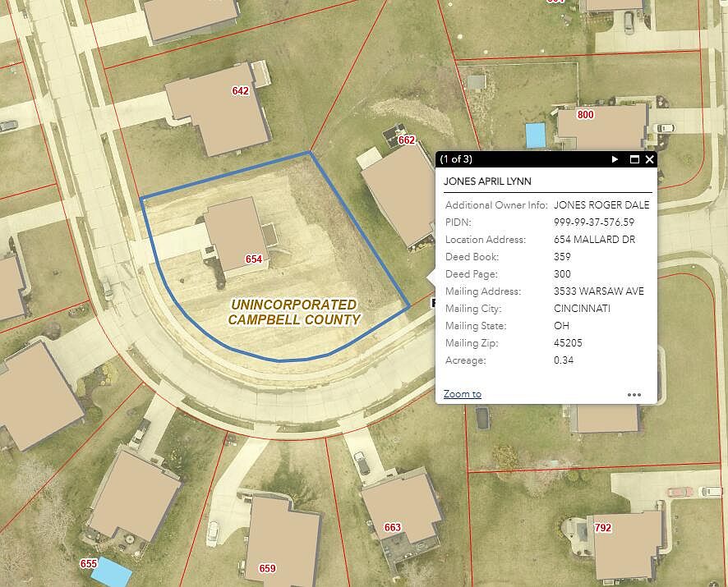Show next feature in popup

[615, 159]
